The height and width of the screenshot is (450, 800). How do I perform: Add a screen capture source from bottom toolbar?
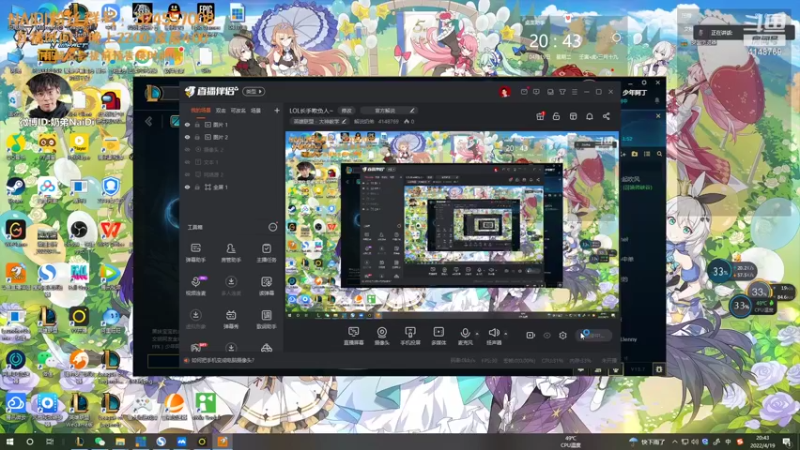(x=354, y=336)
